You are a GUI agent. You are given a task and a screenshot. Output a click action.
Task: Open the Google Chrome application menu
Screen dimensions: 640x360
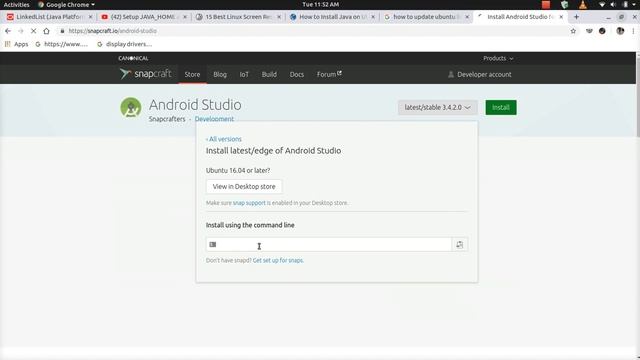66,4
